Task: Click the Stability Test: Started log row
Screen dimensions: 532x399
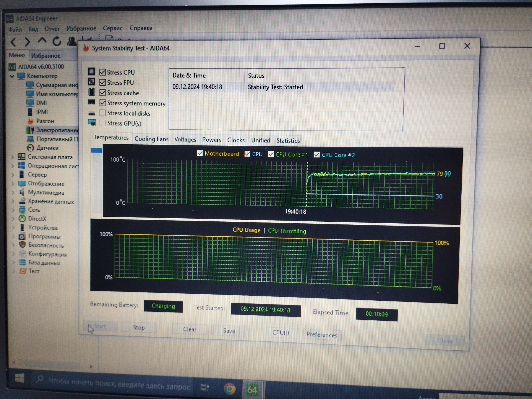Action: click(x=282, y=87)
